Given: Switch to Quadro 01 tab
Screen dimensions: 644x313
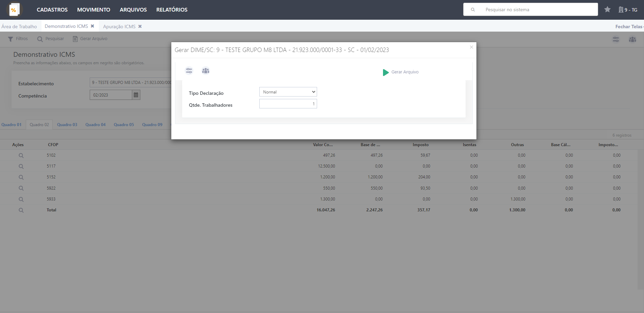Looking at the screenshot, I should tap(12, 125).
